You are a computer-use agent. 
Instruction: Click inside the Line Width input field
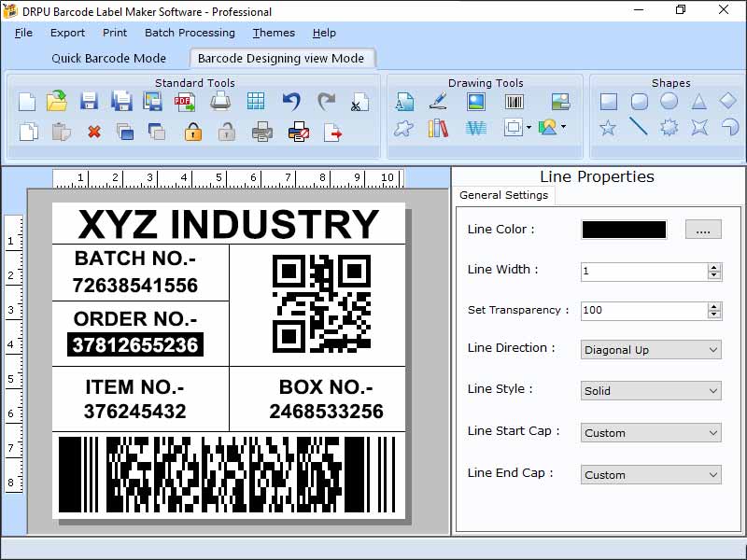click(x=644, y=272)
